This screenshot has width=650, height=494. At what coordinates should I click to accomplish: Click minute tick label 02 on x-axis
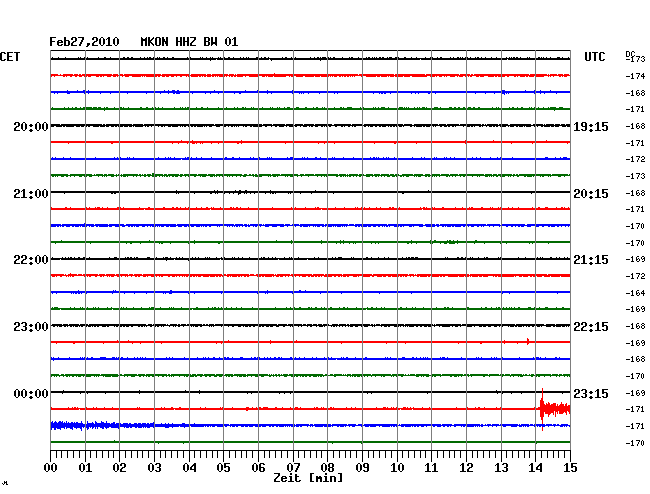[119, 468]
